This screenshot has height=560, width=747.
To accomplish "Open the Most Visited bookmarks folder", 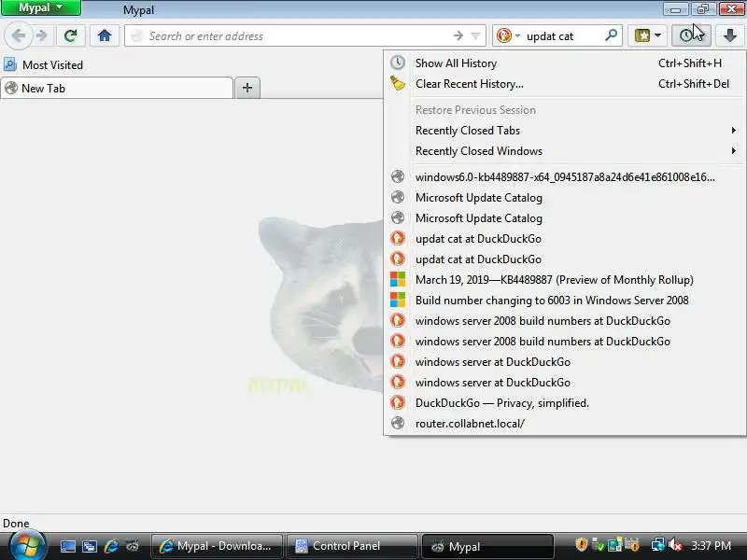I will [43, 64].
